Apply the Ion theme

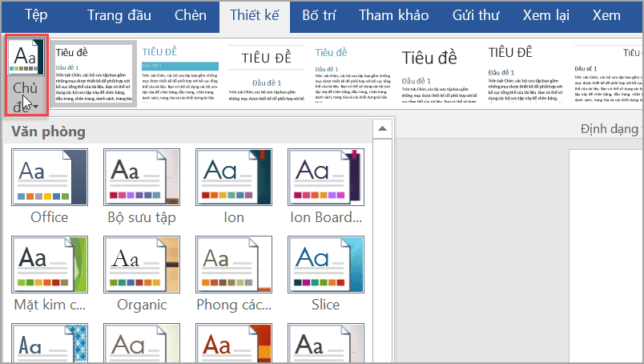[x=234, y=177]
